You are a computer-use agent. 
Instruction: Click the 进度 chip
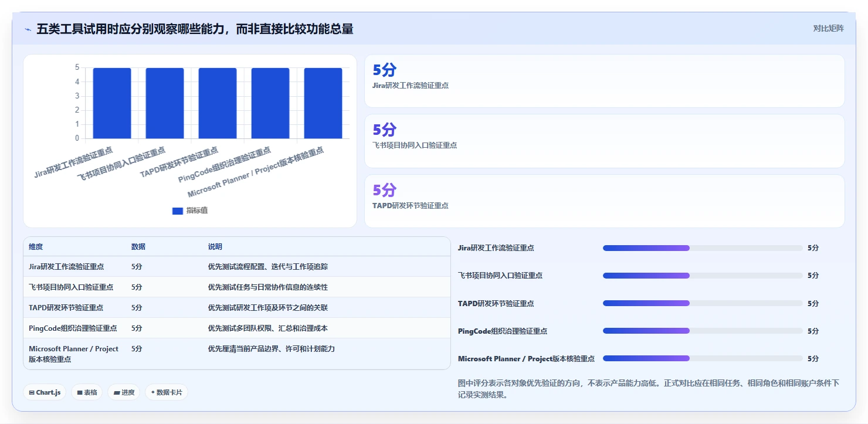pos(124,392)
